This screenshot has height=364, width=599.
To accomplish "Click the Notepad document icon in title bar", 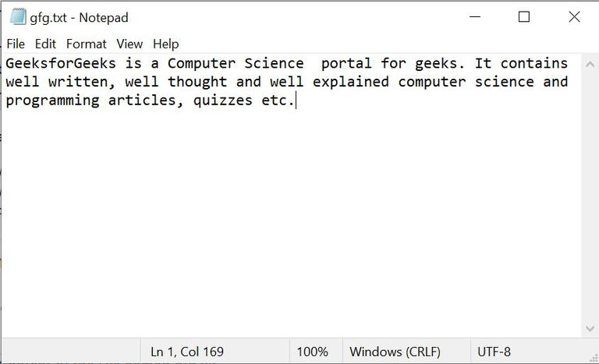I will (17, 16).
